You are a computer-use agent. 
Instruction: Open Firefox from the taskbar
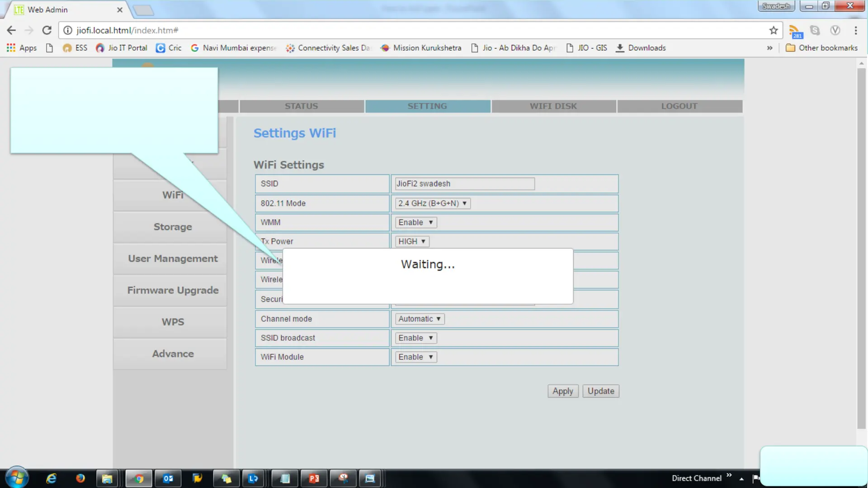point(80,479)
